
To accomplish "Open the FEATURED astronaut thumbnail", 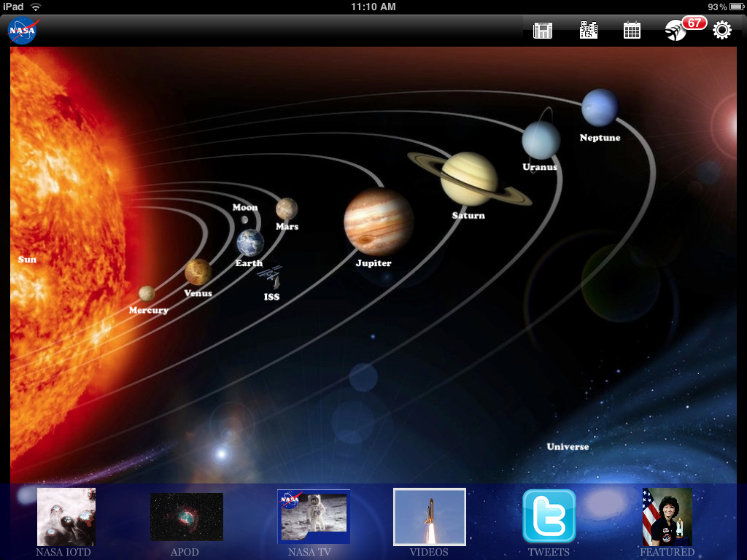I will coord(667,516).
